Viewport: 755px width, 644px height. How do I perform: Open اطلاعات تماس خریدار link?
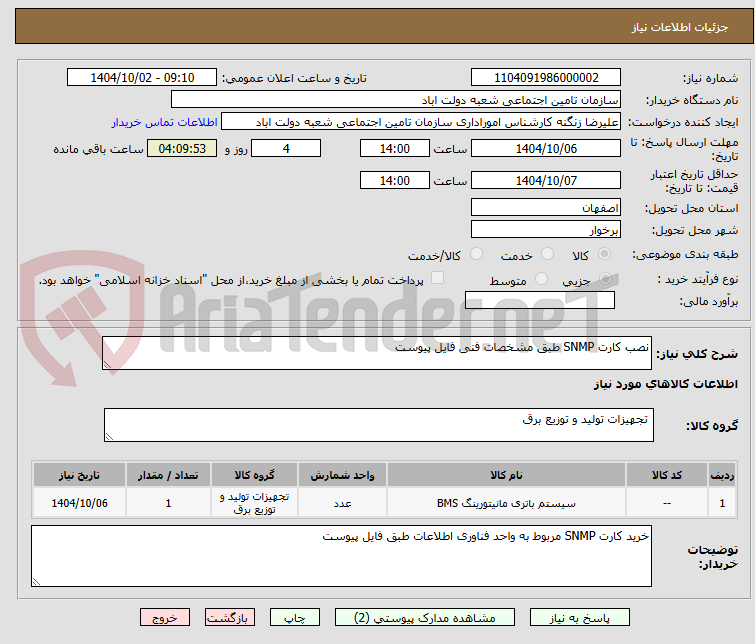[165, 122]
